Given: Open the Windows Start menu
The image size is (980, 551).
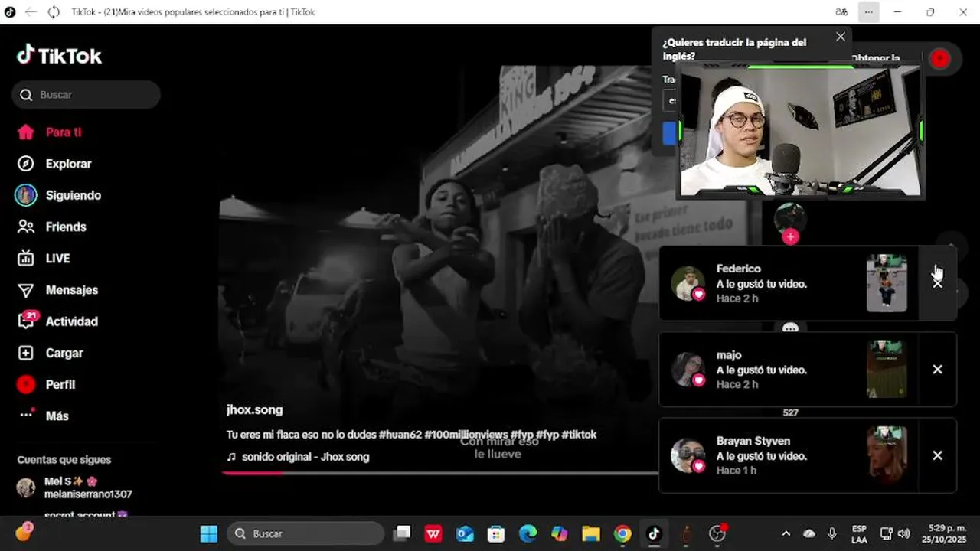Looking at the screenshot, I should 208,533.
